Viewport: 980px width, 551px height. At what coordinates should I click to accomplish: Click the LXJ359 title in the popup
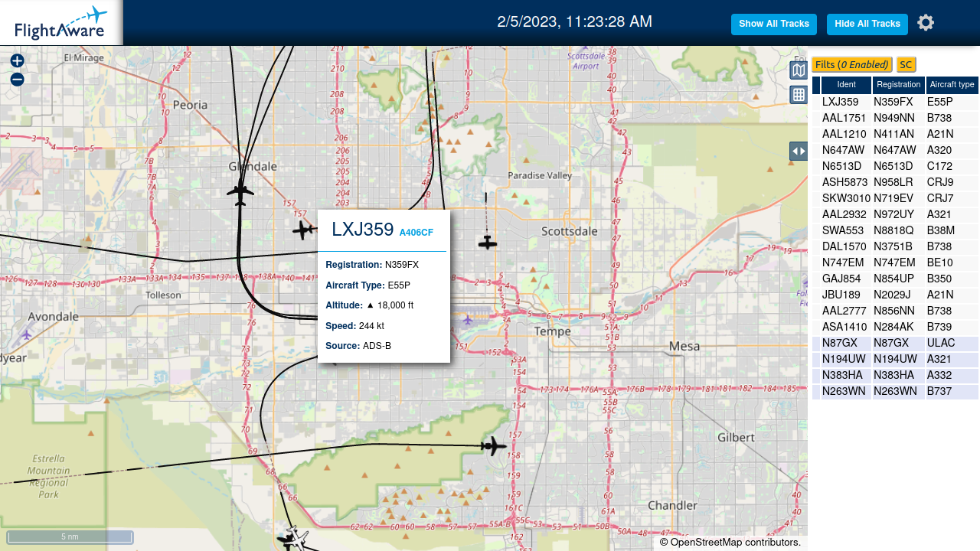pyautogui.click(x=363, y=230)
